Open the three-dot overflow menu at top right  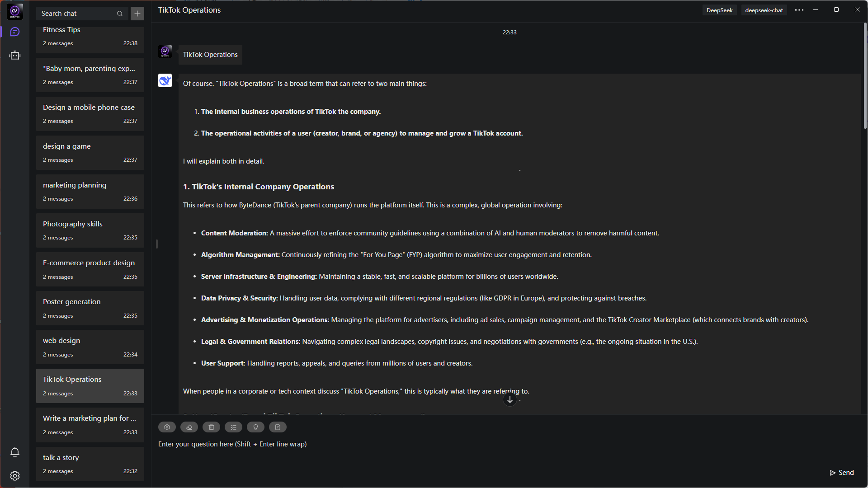click(x=799, y=9)
